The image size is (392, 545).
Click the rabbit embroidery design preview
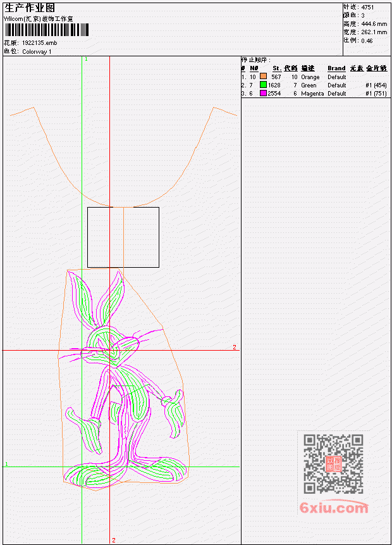click(x=123, y=379)
